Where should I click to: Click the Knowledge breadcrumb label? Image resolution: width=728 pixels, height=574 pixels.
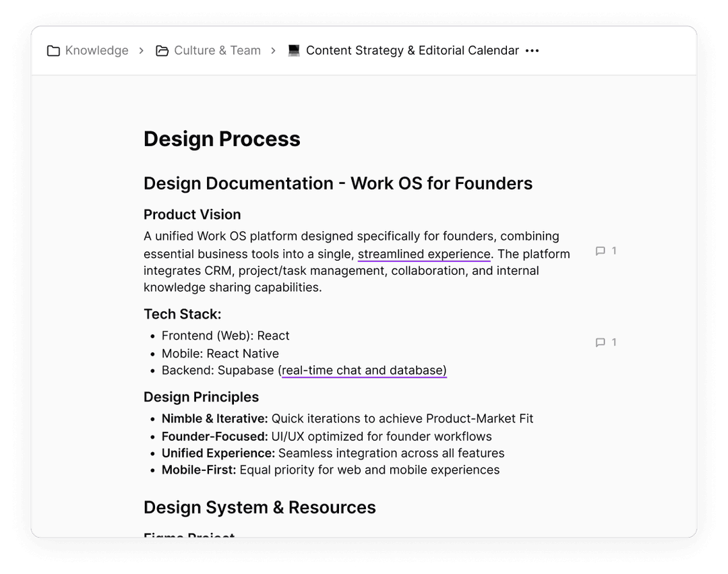click(x=96, y=50)
